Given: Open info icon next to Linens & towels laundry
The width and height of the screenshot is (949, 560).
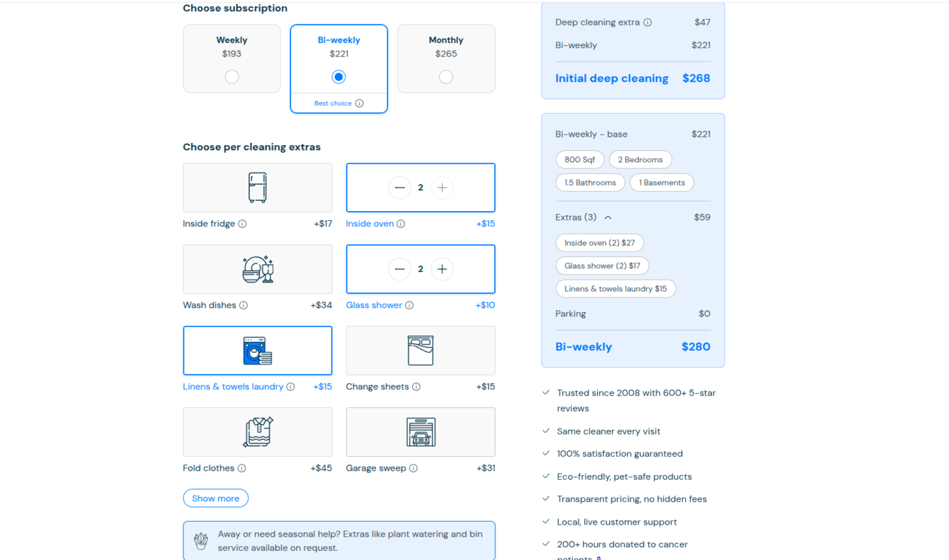Looking at the screenshot, I should (290, 387).
